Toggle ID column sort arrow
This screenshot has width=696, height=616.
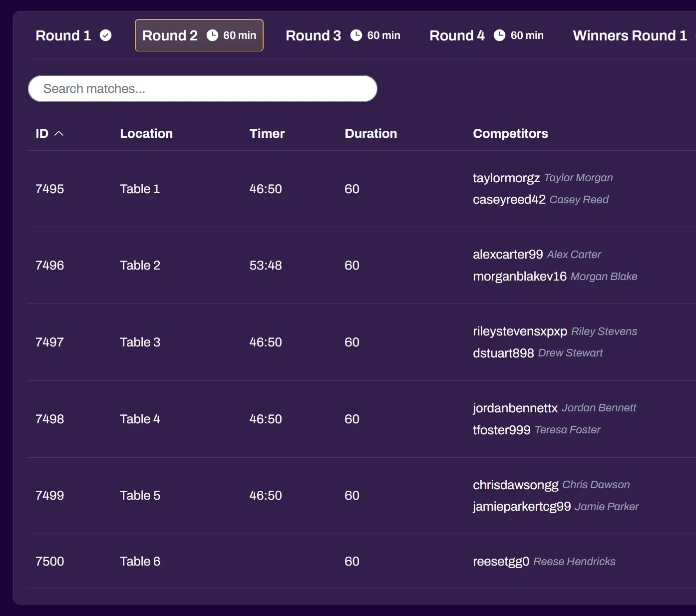click(59, 134)
